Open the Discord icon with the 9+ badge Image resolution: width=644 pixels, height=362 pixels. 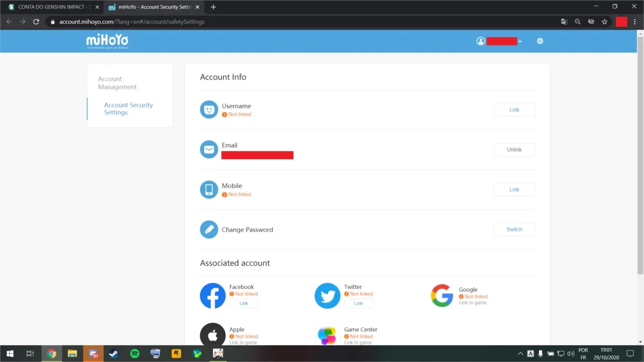point(93,354)
